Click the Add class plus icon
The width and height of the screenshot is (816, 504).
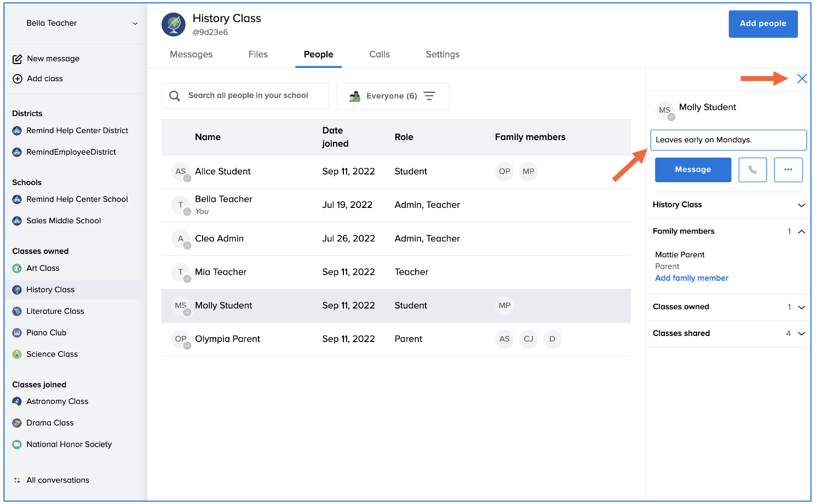click(x=18, y=79)
